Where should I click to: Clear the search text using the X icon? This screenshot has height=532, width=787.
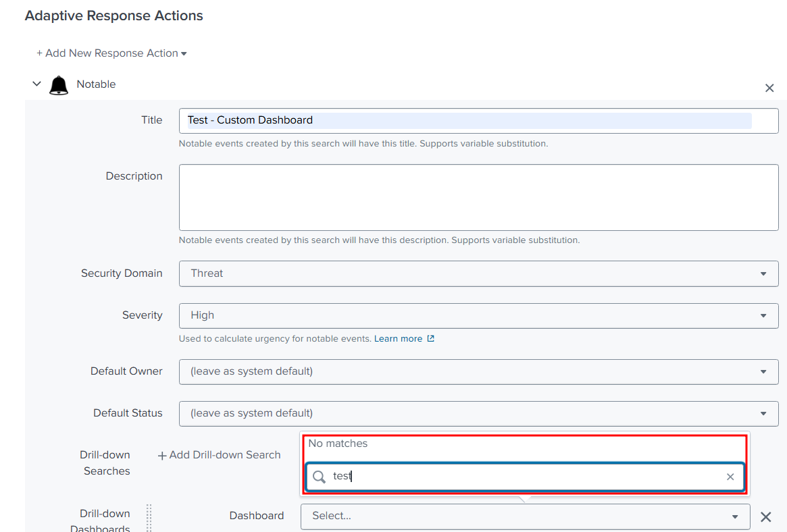[x=730, y=477]
